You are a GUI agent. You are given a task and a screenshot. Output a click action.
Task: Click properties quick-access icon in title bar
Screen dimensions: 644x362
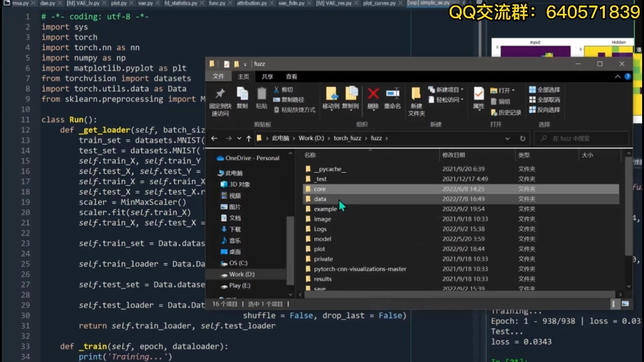click(226, 64)
